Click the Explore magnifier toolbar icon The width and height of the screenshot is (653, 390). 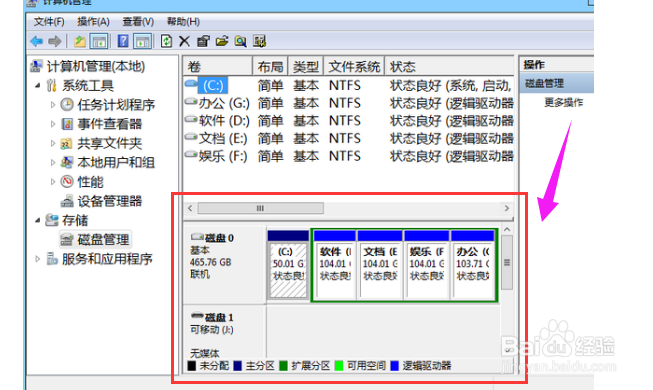[241, 41]
